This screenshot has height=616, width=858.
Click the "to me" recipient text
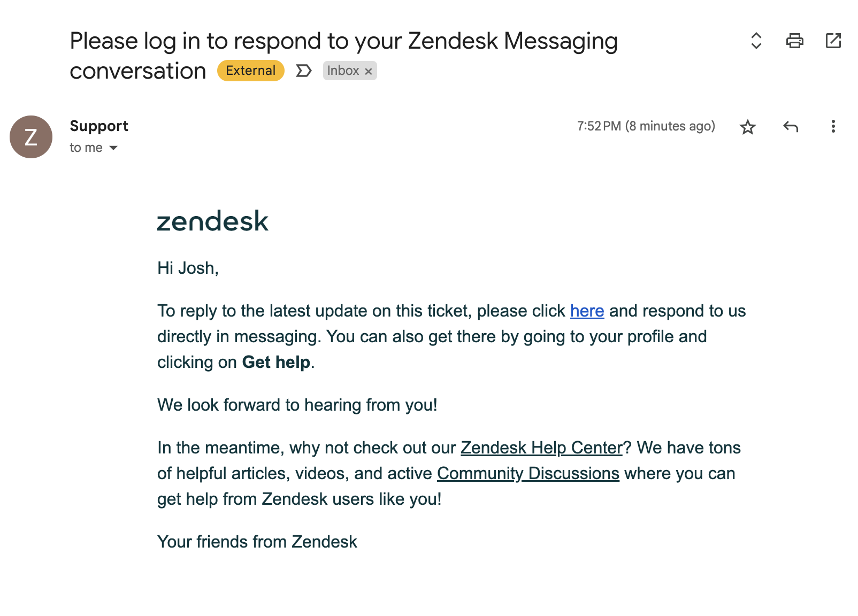click(86, 148)
